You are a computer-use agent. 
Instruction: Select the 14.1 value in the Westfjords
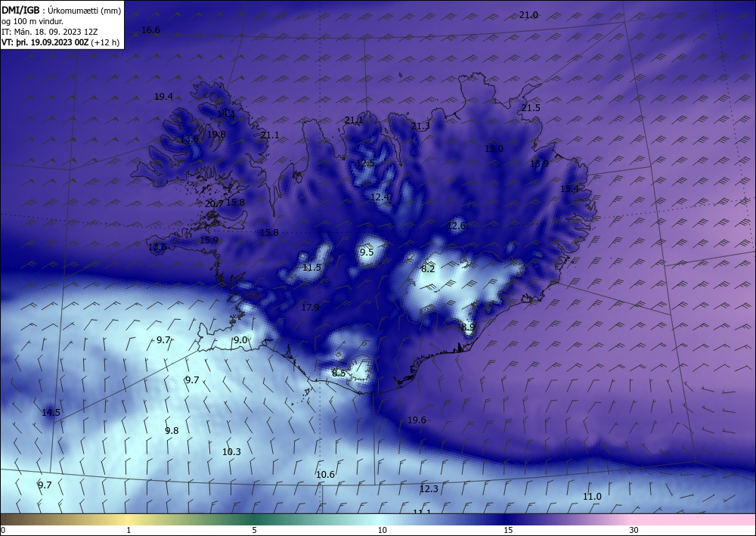[x=226, y=114]
